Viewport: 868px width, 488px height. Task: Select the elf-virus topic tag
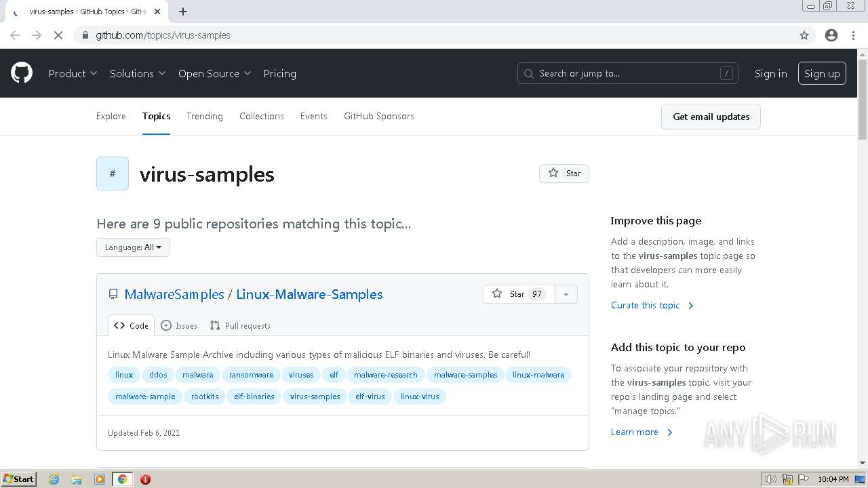pyautogui.click(x=370, y=396)
